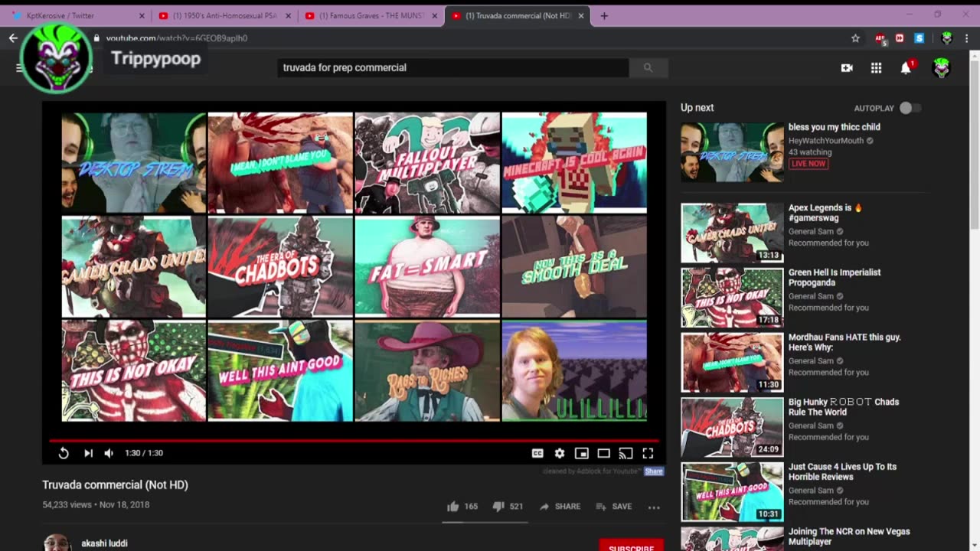Viewport: 980px width, 551px height.
Task: Open a new browser tab
Action: (604, 15)
